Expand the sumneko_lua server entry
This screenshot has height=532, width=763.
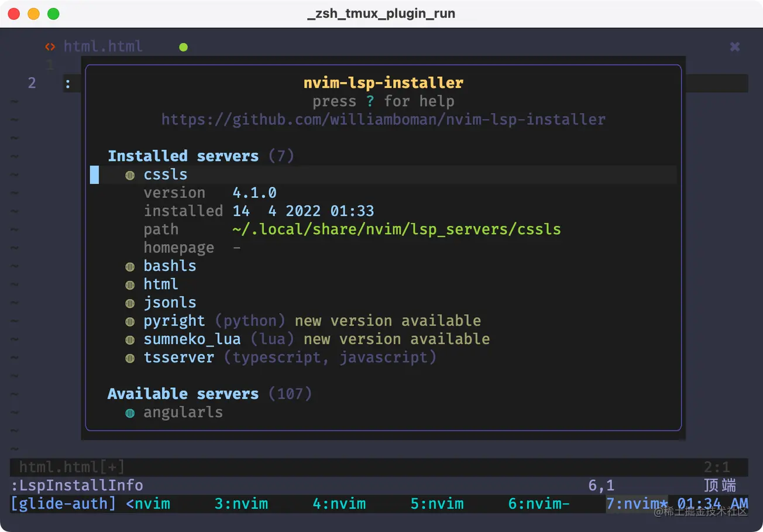tap(192, 339)
